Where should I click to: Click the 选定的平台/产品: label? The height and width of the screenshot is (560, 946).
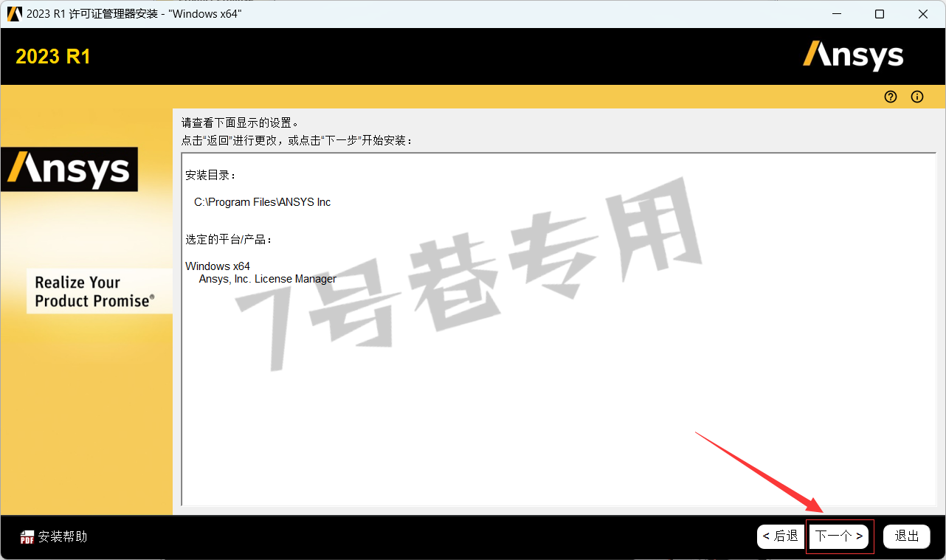coord(229,240)
